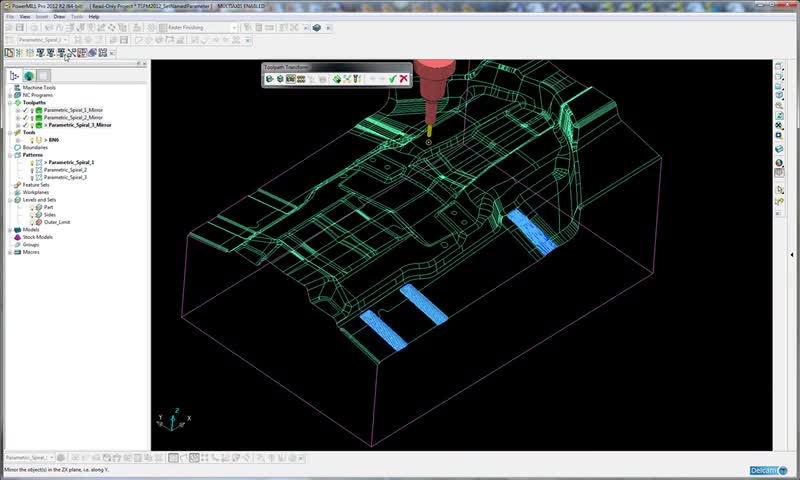Click the XYZ axis triad in the viewport

173,420
